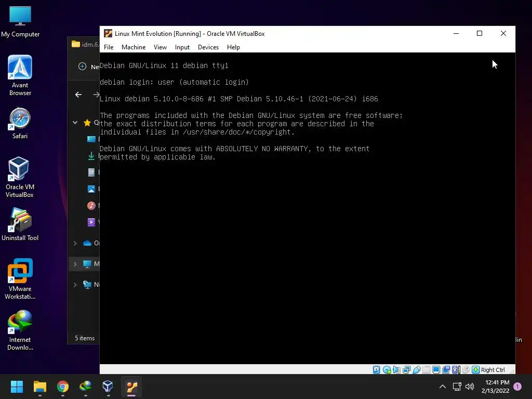Select Quick access star in File Explorer
This screenshot has width=532, height=399.
[x=87, y=123]
